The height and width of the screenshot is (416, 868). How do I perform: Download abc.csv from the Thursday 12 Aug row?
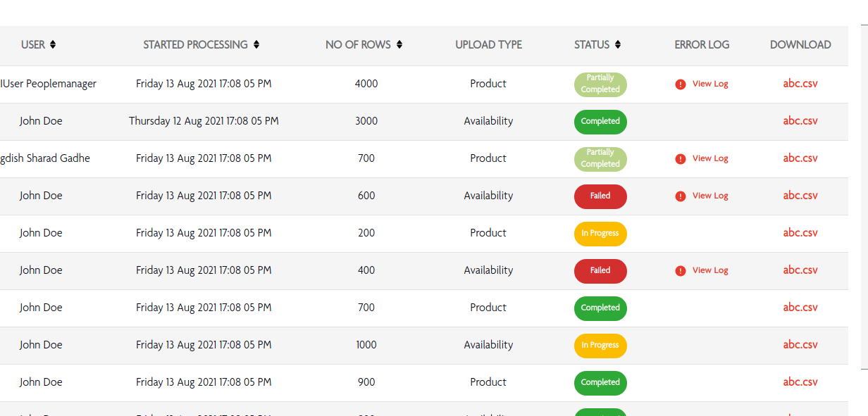click(800, 121)
